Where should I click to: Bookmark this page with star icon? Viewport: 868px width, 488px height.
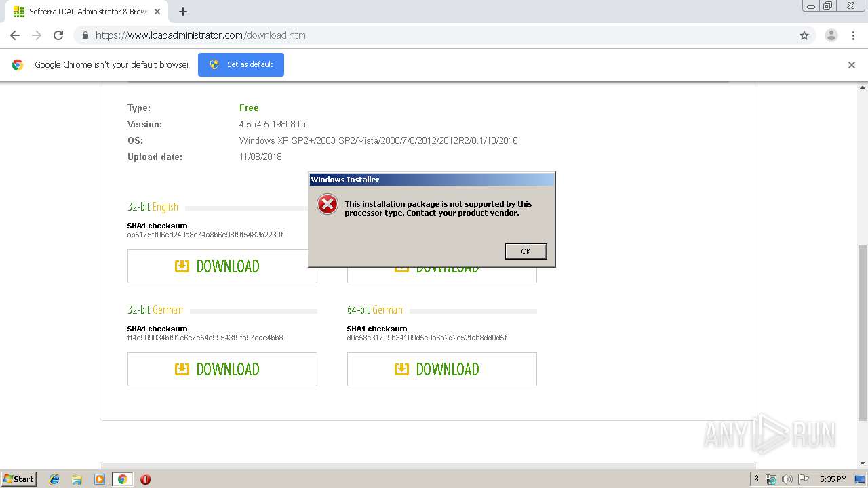[x=804, y=35]
